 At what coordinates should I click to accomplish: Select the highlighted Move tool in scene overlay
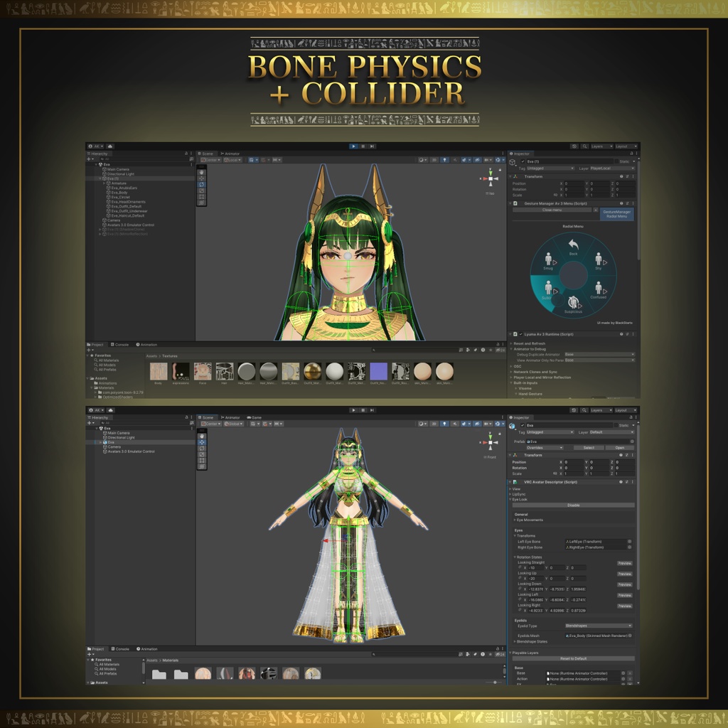201,442
